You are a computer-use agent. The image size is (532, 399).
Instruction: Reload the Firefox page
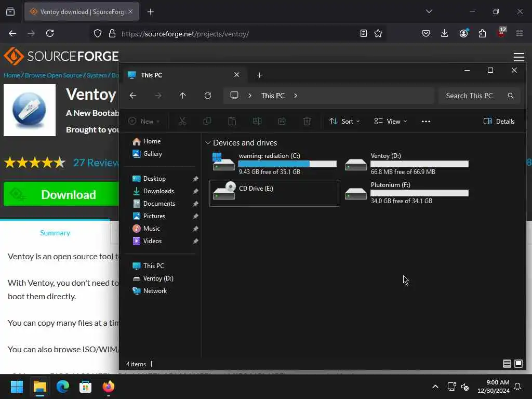[x=50, y=33]
